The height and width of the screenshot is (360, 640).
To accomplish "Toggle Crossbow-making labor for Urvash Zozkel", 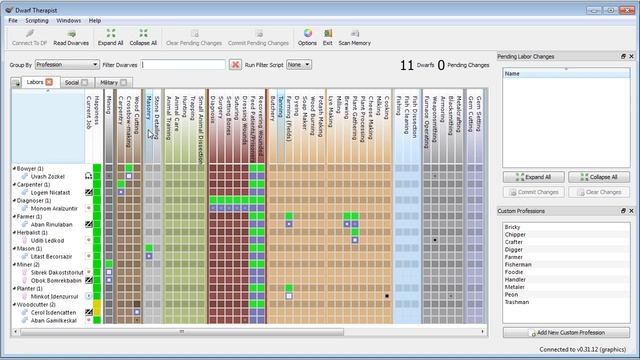I will 129,176.
